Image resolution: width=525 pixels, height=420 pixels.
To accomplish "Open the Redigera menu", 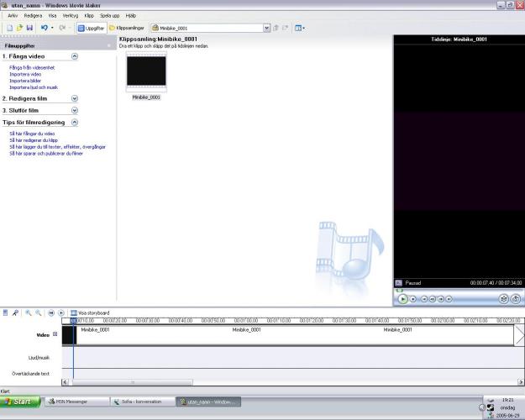I will coord(33,15).
